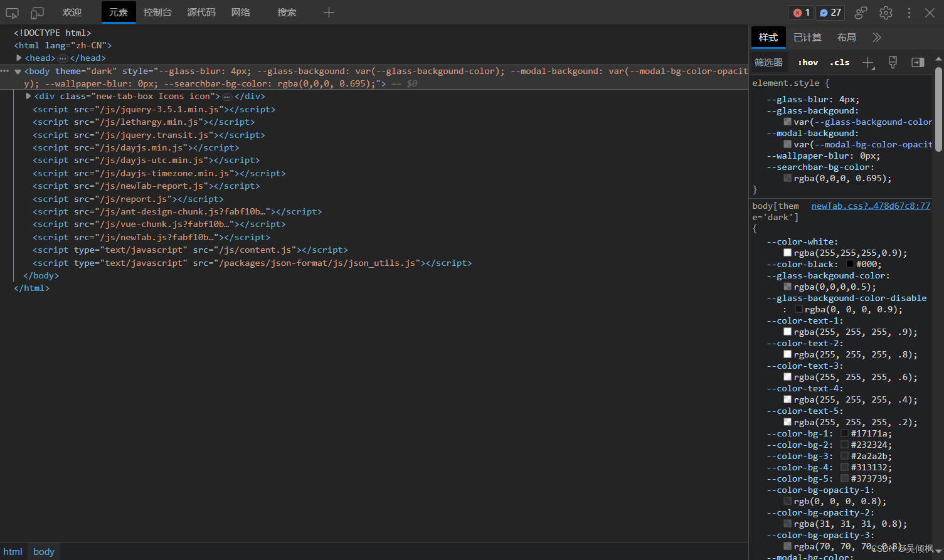Select the ant-design-chunk.js script line

178,212
